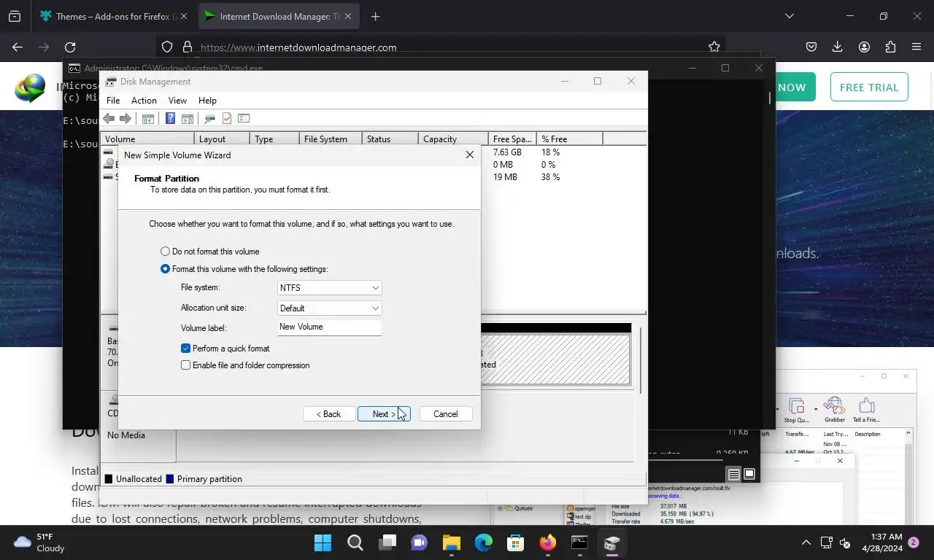Reload the current Firefox page
This screenshot has height=560, width=934.
(70, 47)
